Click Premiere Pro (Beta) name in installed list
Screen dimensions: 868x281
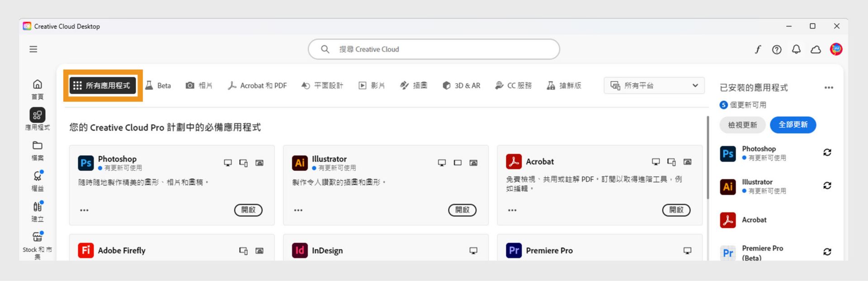pos(762,253)
